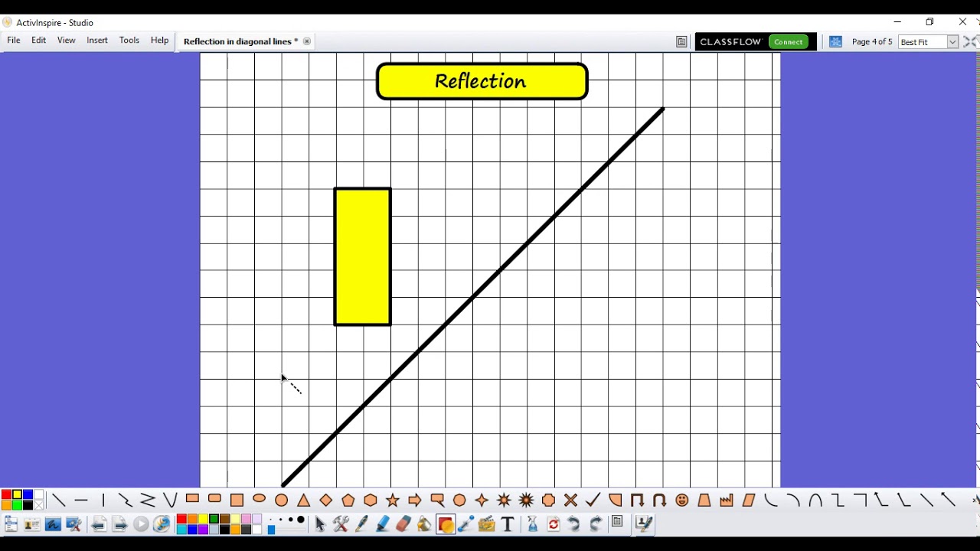The image size is (980, 551).
Task: Pick the brown swatch in main color palette
Action: click(x=224, y=520)
